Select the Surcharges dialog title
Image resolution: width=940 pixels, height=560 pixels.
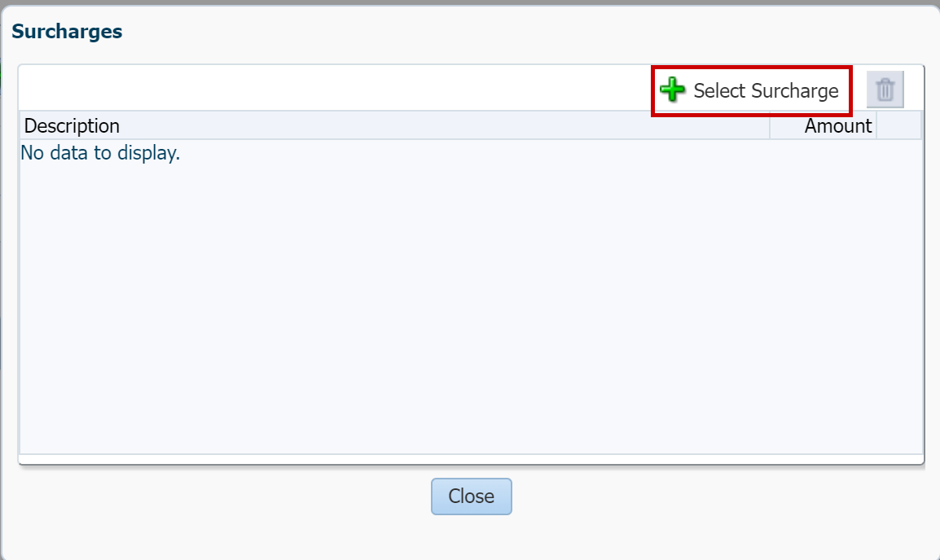(x=67, y=31)
